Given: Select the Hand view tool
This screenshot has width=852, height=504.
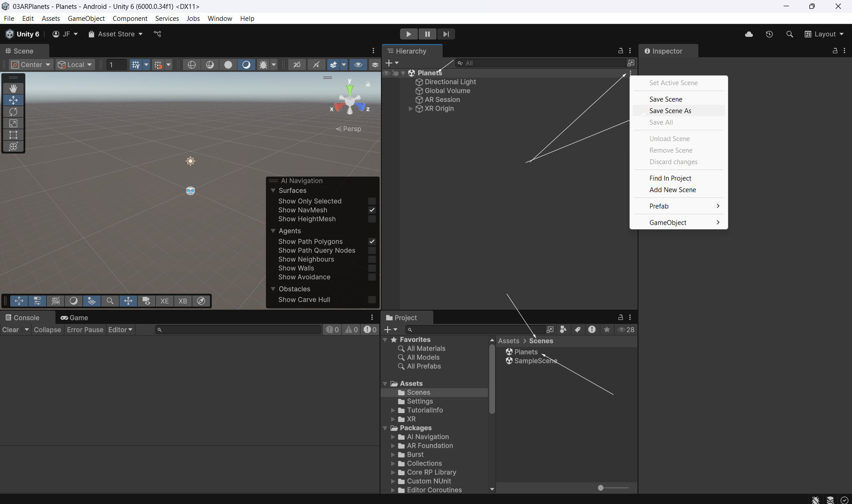Looking at the screenshot, I should tap(13, 89).
